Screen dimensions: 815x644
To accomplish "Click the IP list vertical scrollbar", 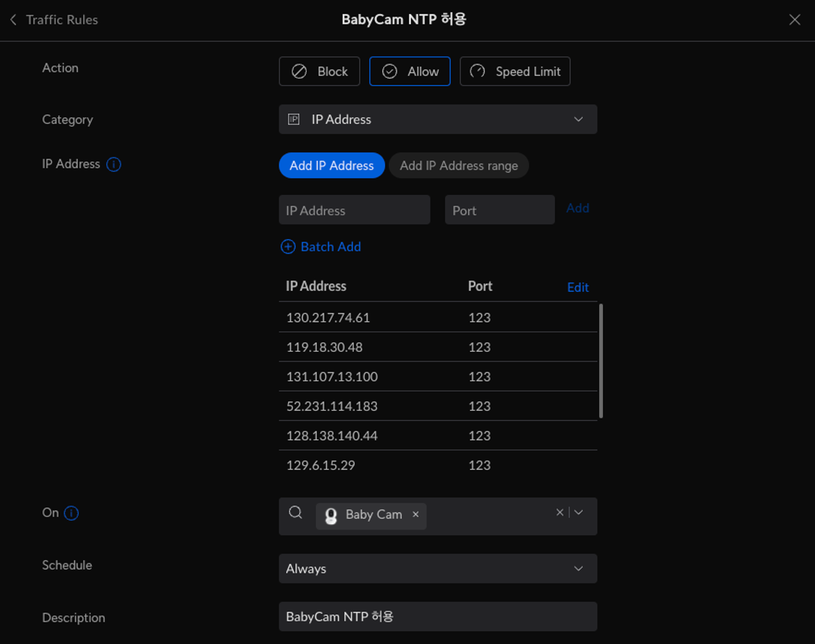I will point(601,360).
